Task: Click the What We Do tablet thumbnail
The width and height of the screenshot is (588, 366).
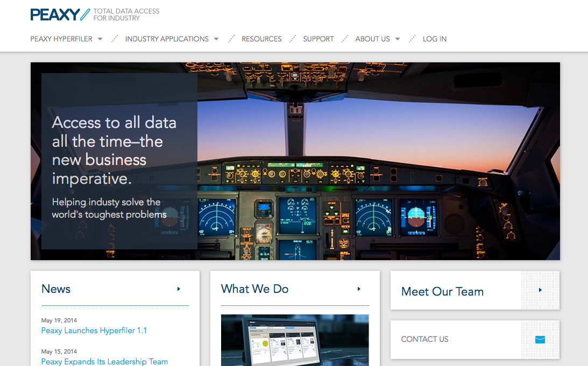Action: 295,340
